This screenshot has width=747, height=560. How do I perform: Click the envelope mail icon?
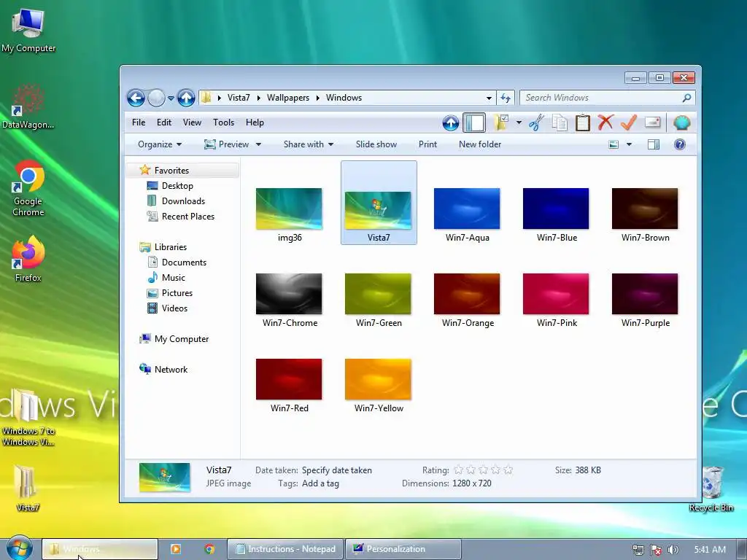(x=652, y=122)
